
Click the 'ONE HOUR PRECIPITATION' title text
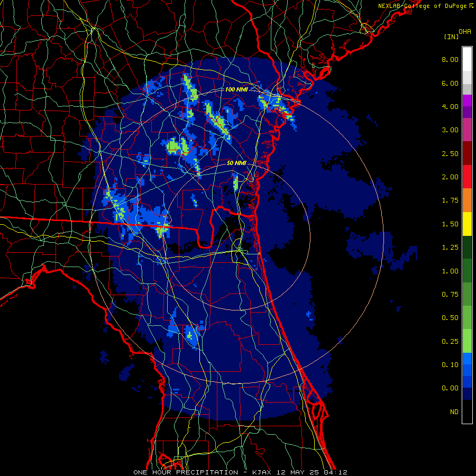tap(186, 472)
